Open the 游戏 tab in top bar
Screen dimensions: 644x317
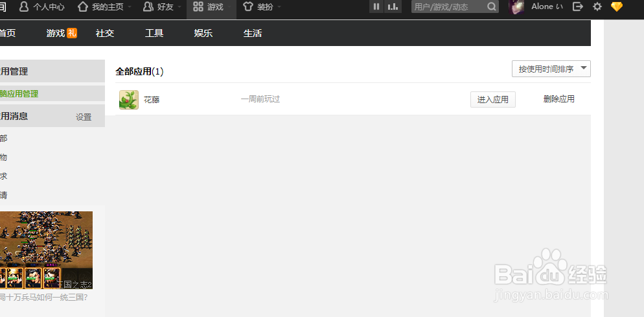click(207, 6)
